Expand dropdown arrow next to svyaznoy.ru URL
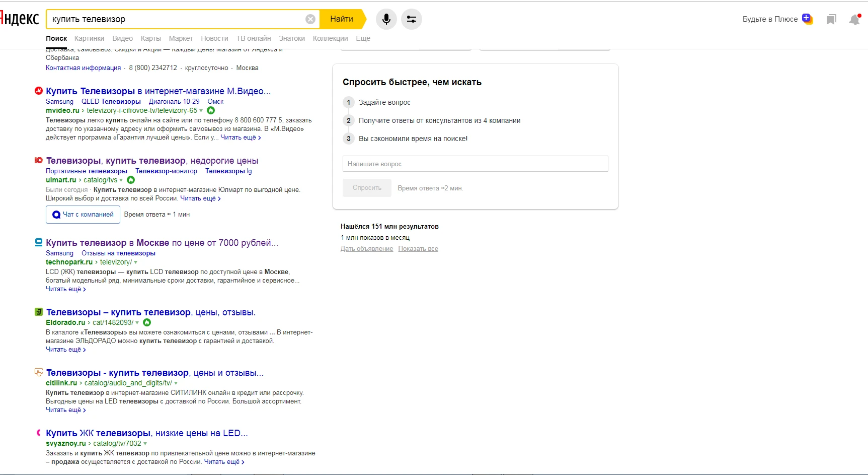 coord(145,444)
